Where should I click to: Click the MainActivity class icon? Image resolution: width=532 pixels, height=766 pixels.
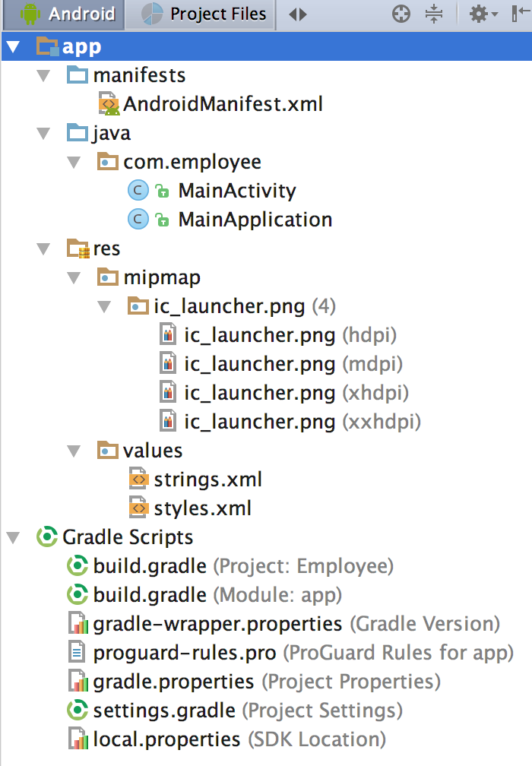point(138,191)
